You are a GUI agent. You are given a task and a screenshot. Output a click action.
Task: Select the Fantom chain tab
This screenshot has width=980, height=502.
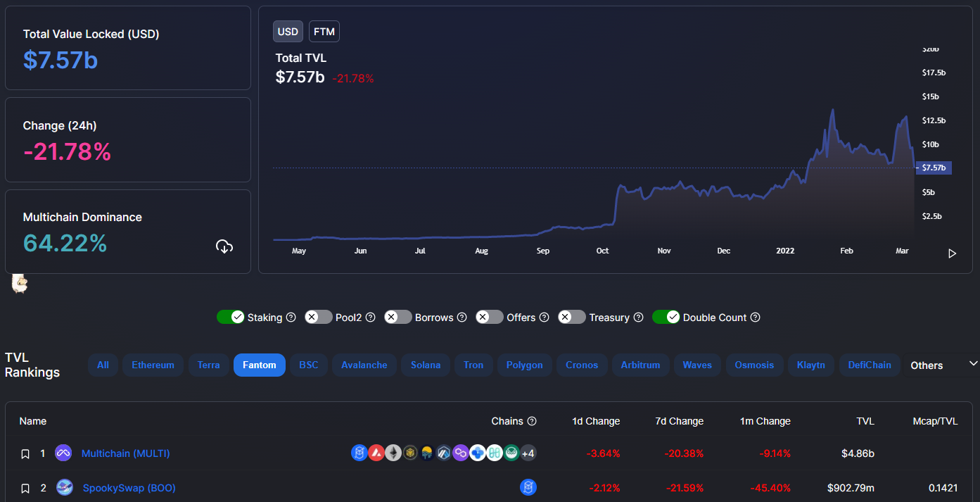pos(260,365)
